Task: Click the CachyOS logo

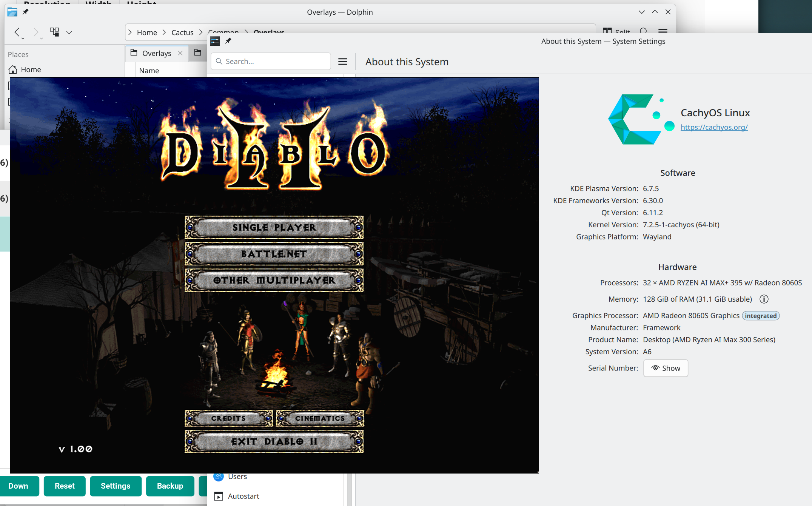Action: (x=641, y=119)
